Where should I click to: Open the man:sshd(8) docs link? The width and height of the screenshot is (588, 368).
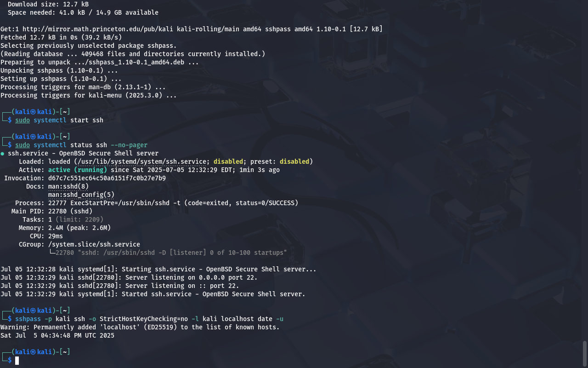click(68, 186)
